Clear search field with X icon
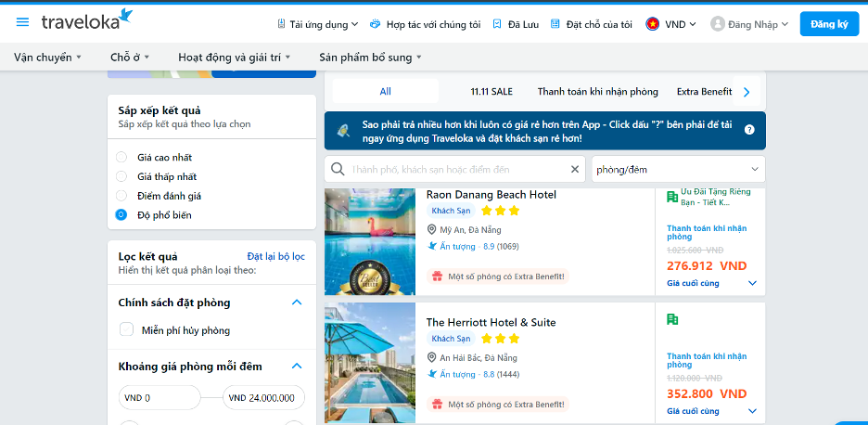This screenshot has height=425, width=868. pos(574,170)
